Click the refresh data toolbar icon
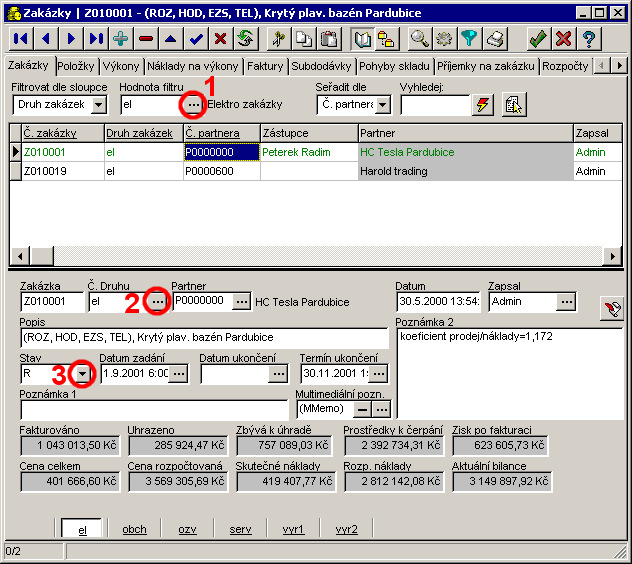Viewport: 632px width, 564px height. pos(245,39)
